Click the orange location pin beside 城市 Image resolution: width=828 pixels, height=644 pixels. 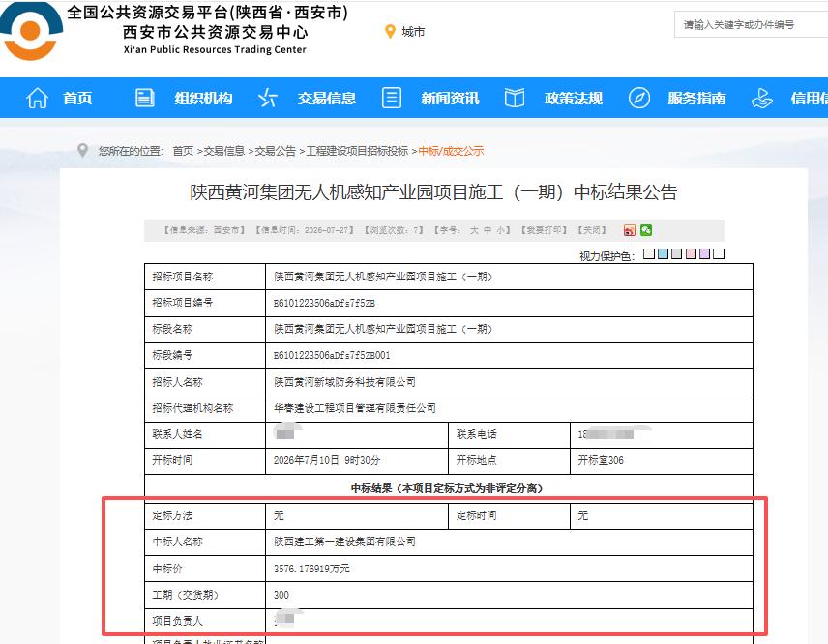390,32
